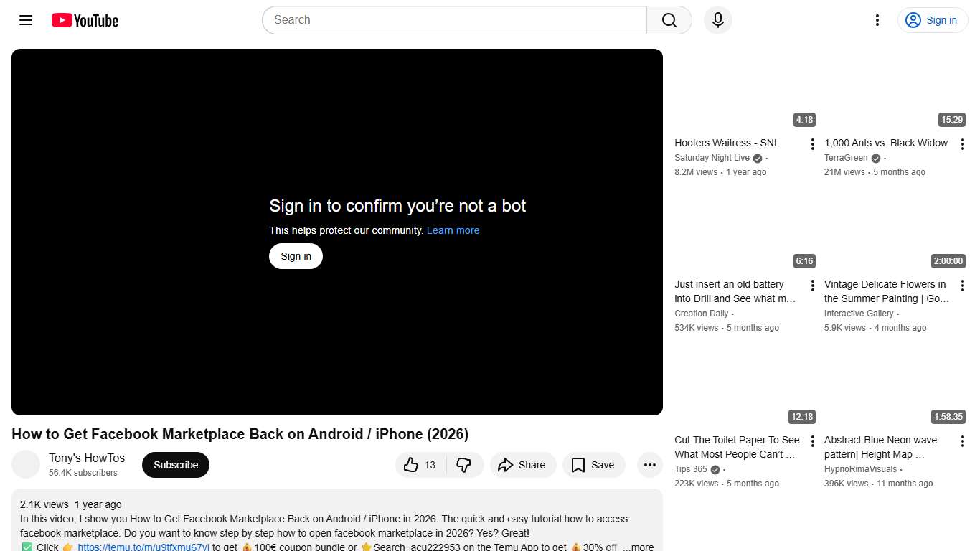Viewport: 980px width, 551px height.
Task: Expand the description with the more link
Action: point(637,546)
